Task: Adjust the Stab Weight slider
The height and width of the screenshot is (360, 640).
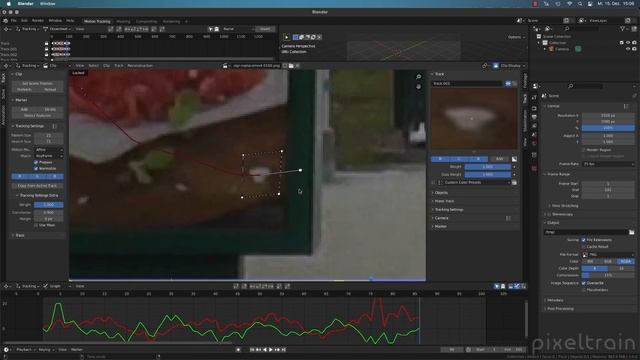Action: pyautogui.click(x=488, y=174)
